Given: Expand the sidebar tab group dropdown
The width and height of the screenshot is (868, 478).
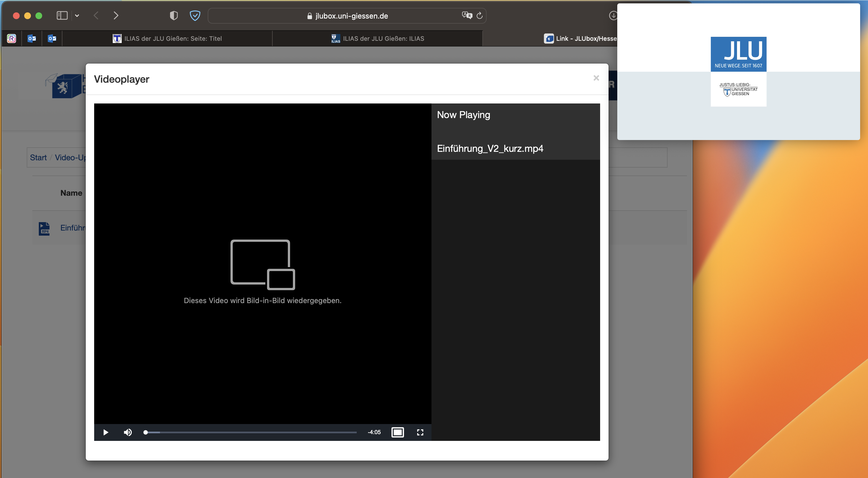Looking at the screenshot, I should click(x=77, y=15).
